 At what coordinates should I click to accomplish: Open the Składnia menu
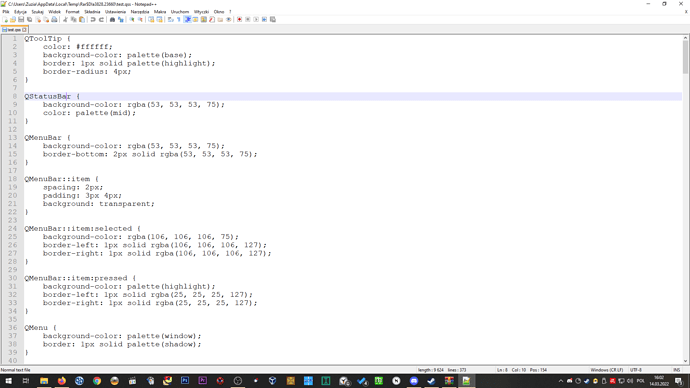pos(92,12)
